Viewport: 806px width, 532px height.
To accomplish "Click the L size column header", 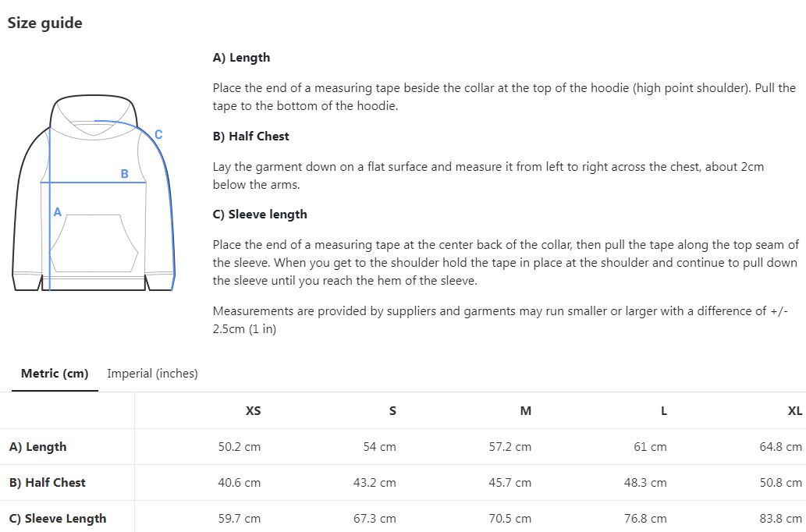I will point(664,410).
